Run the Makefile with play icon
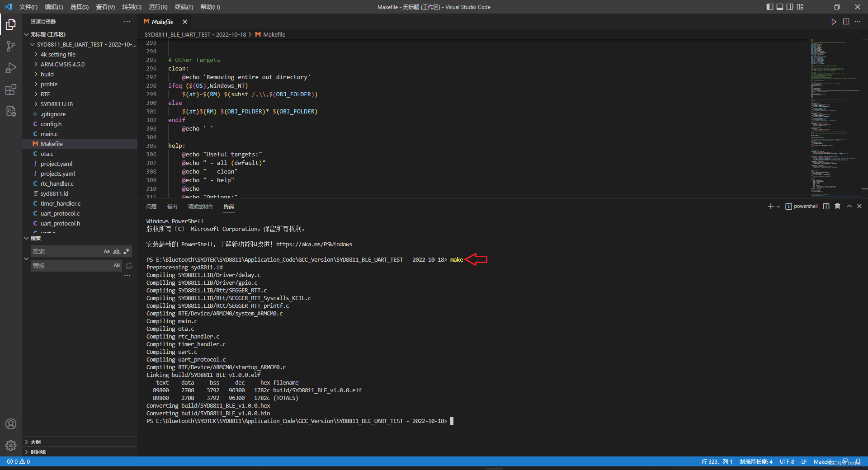Screen dimensions: 868x470 tap(834, 22)
